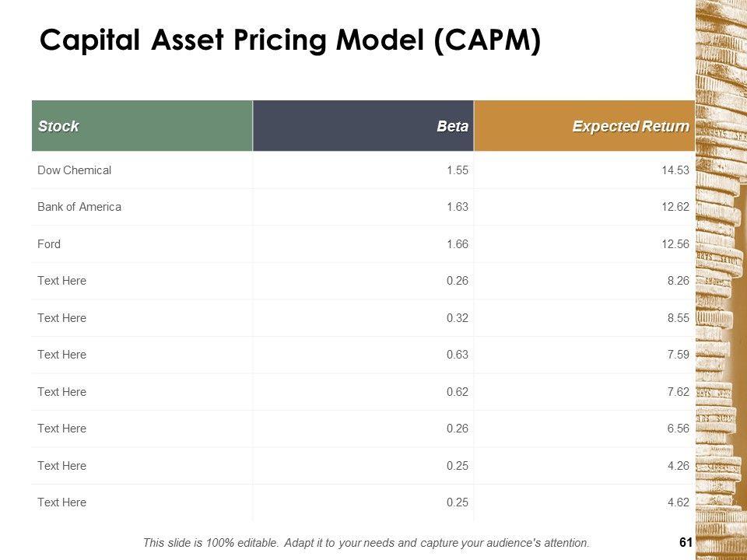
Task: Click the editable slide footer note
Action: (x=366, y=542)
